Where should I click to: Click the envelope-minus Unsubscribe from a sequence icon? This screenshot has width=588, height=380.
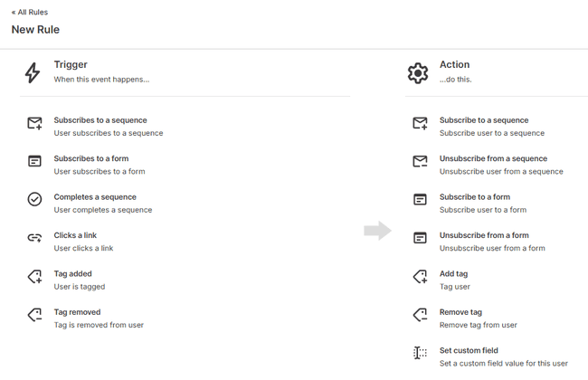420,162
